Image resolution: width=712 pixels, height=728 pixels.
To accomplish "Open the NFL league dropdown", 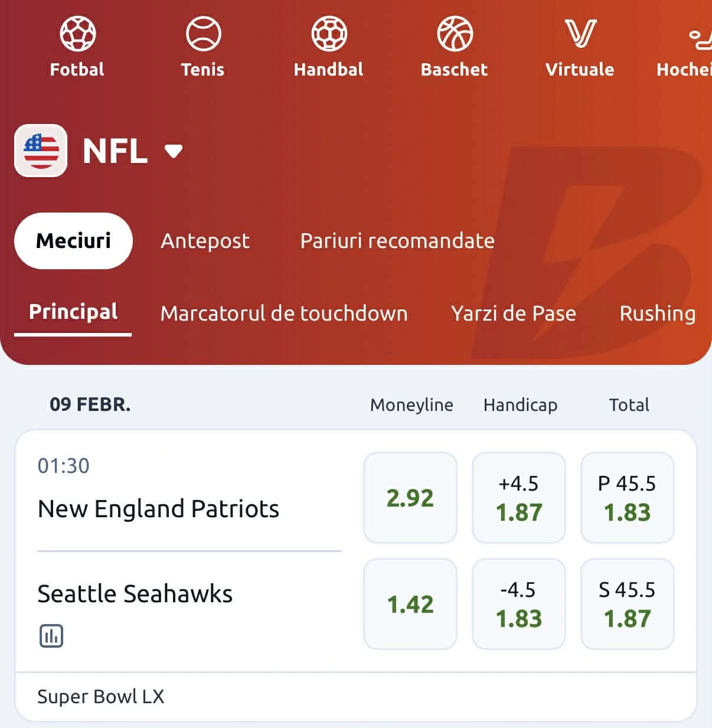I will (x=115, y=151).
